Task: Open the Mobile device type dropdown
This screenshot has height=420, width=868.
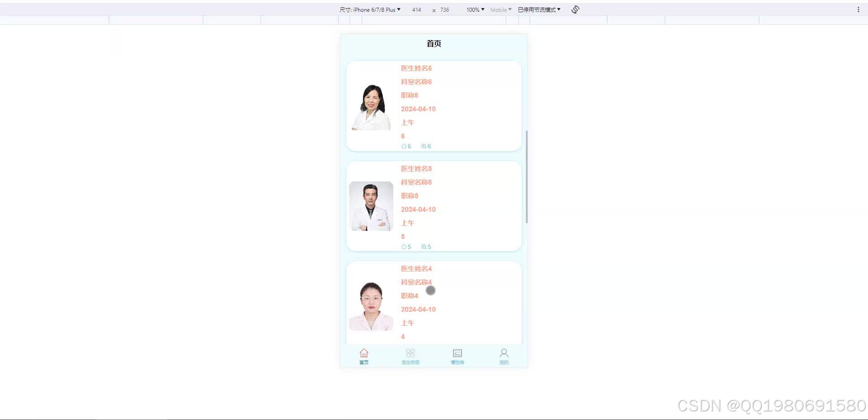Action: click(500, 9)
